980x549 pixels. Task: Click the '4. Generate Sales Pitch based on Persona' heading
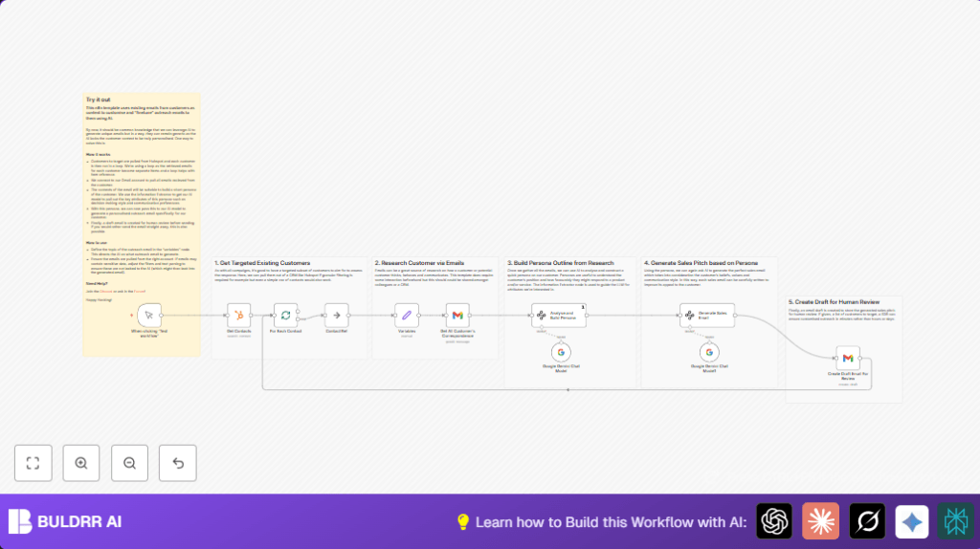[702, 263]
